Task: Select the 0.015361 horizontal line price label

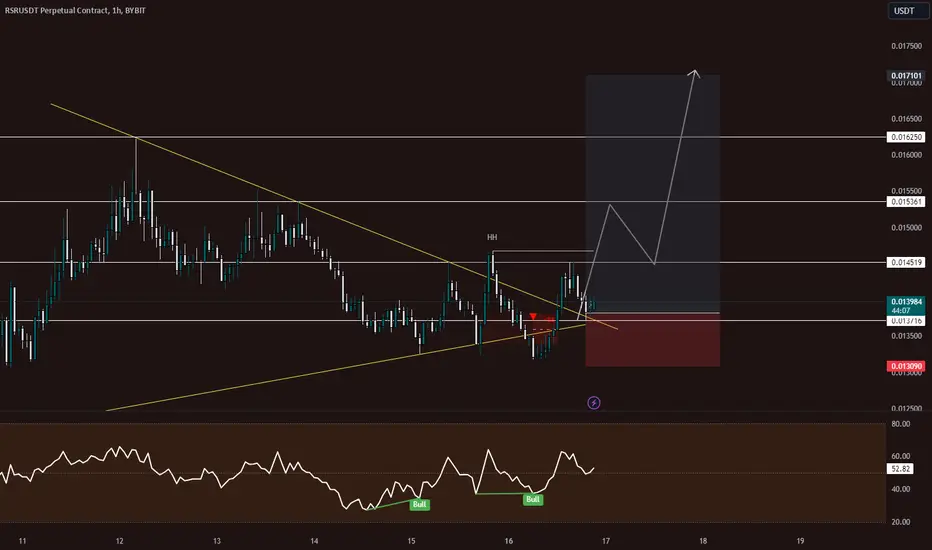Action: click(906, 202)
